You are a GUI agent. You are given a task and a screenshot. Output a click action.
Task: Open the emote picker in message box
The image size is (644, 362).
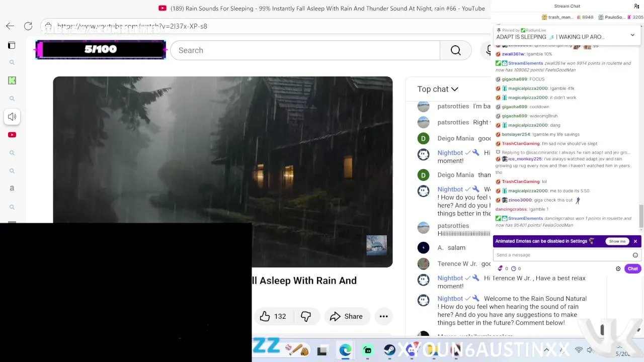pos(635,255)
